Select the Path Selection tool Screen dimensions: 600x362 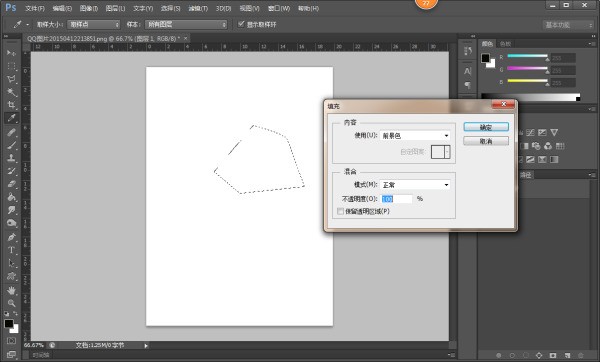[x=11, y=263]
